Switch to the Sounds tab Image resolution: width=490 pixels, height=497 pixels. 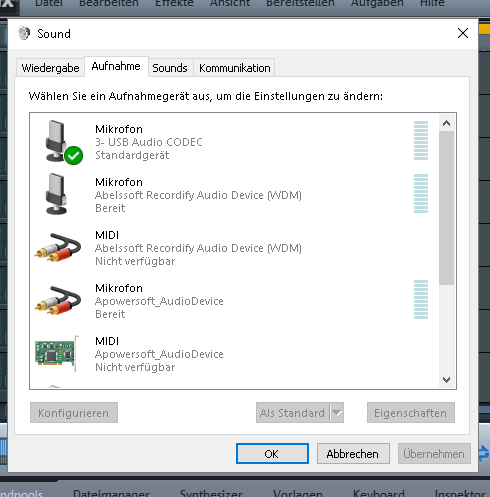point(170,68)
